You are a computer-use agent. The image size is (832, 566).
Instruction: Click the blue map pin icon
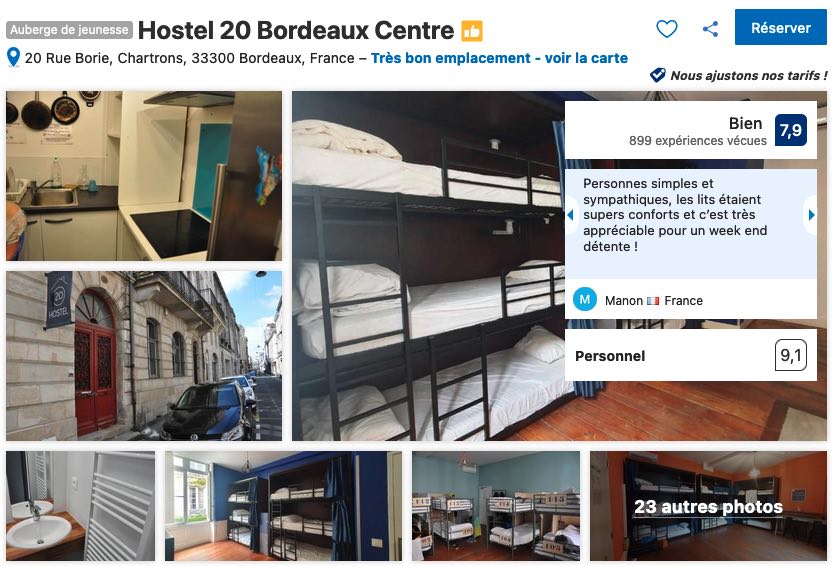[x=13, y=57]
